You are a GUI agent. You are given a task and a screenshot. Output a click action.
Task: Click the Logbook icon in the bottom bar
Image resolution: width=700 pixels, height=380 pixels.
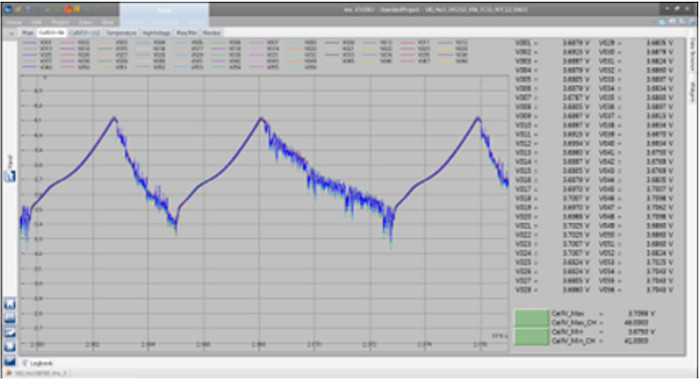tap(25, 363)
